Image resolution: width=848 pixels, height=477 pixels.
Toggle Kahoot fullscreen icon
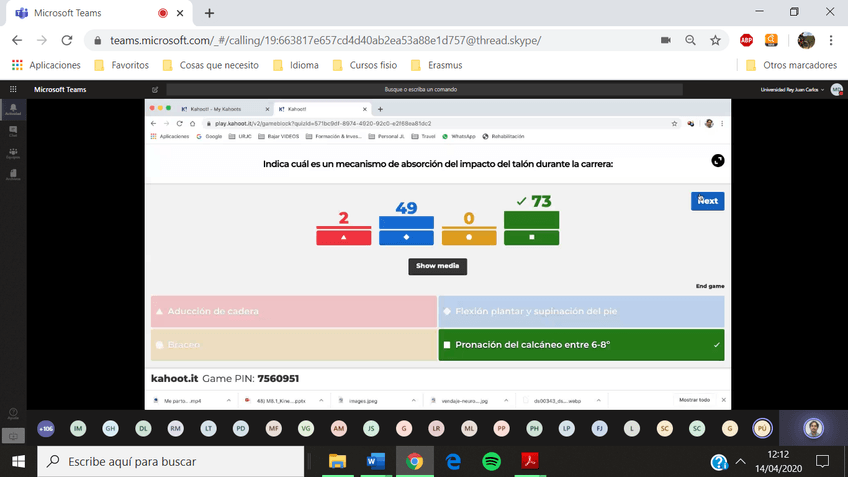(718, 161)
